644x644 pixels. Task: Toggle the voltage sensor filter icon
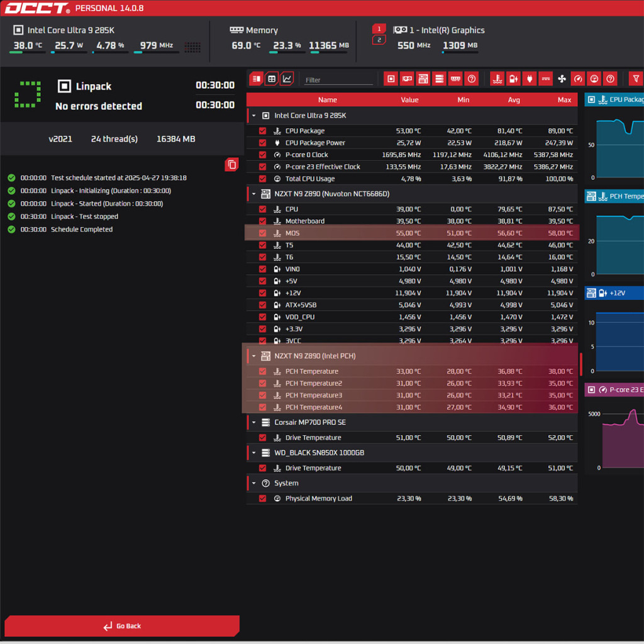click(x=513, y=79)
